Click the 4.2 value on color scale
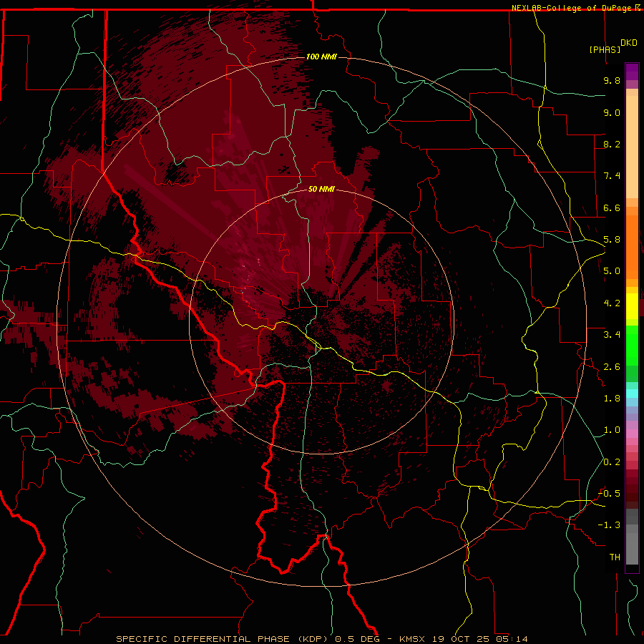Screen dimensions: 644x644 (612, 303)
